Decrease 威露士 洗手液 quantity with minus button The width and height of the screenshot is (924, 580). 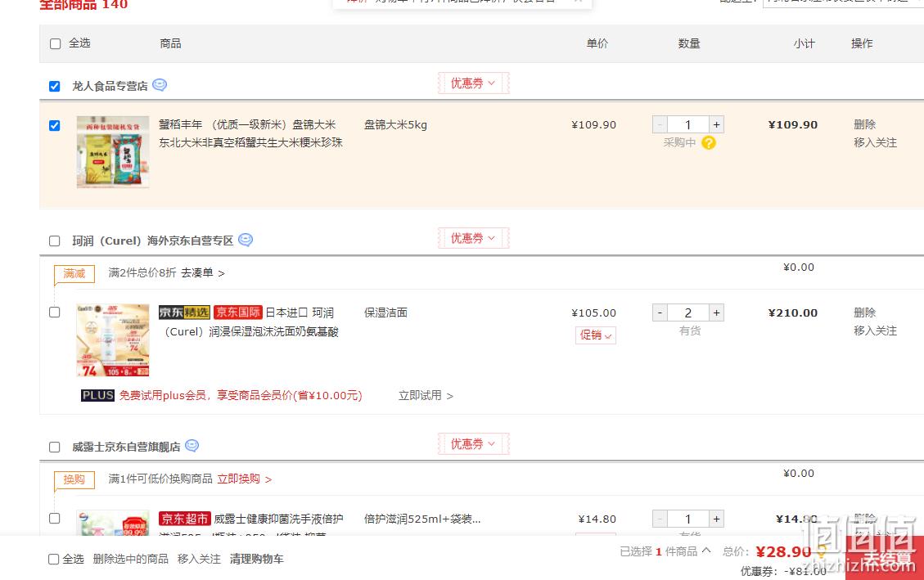click(x=660, y=519)
